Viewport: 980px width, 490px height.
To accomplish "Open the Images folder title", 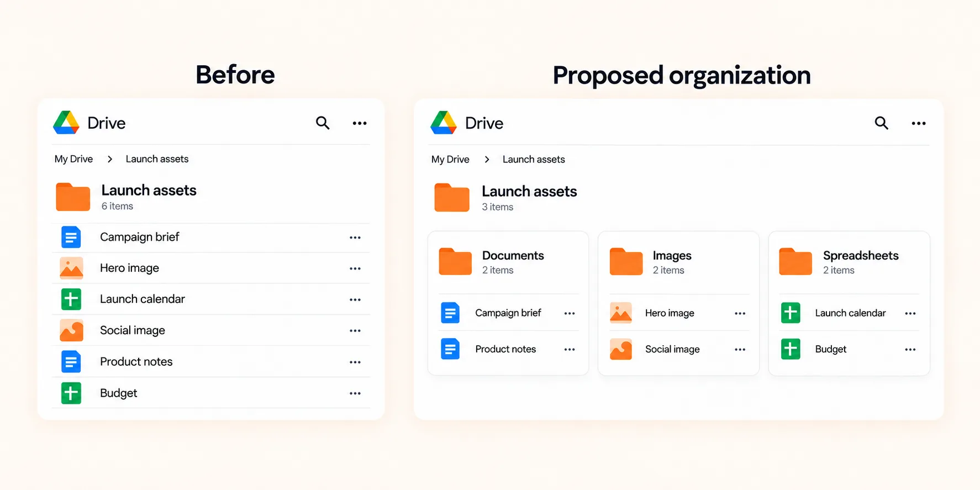I will click(672, 256).
